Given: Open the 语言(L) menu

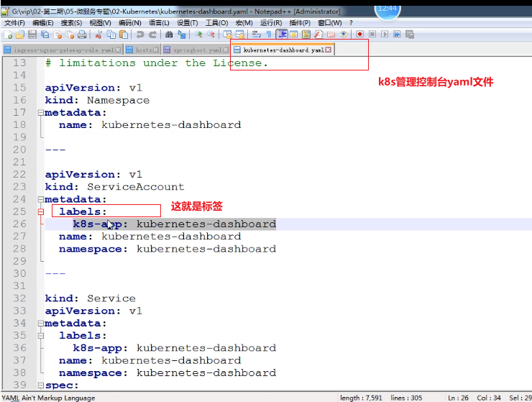Looking at the screenshot, I should [x=159, y=23].
